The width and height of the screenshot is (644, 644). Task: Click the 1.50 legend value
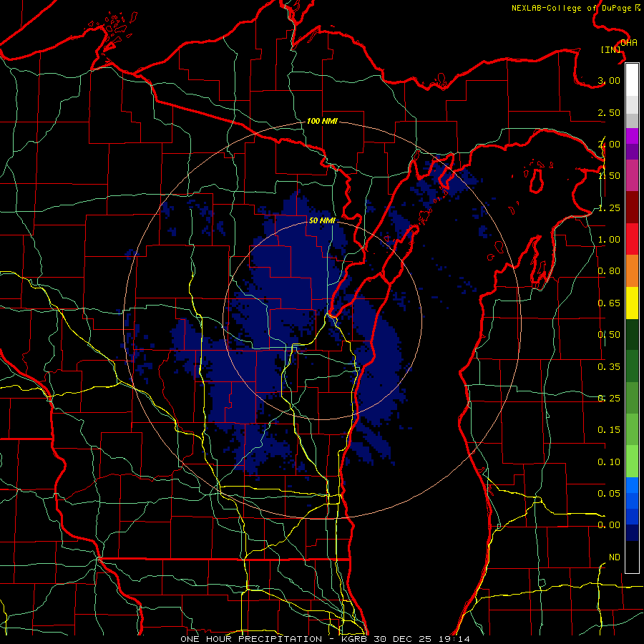(x=609, y=176)
